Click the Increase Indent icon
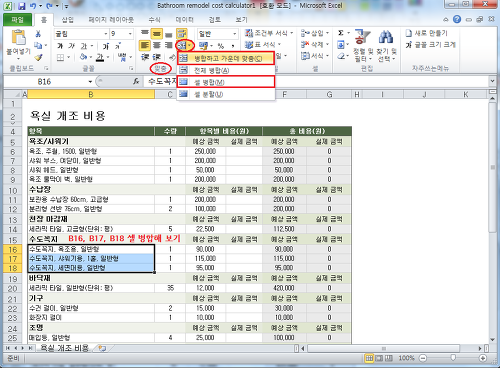This screenshot has height=368, width=500. tap(156, 57)
